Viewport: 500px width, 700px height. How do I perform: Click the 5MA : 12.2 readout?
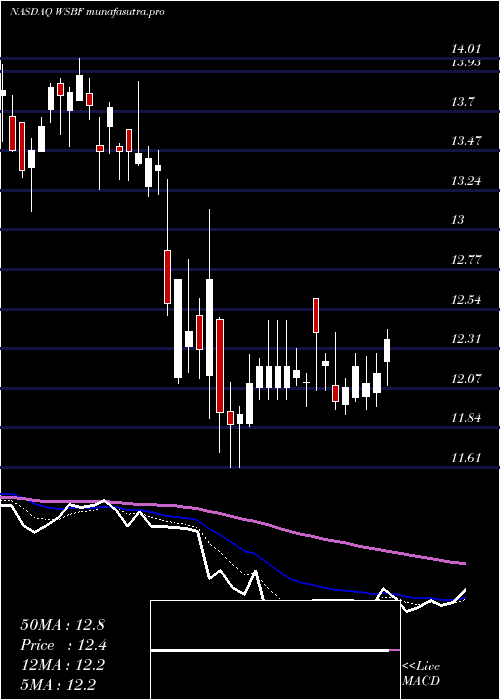[58, 685]
